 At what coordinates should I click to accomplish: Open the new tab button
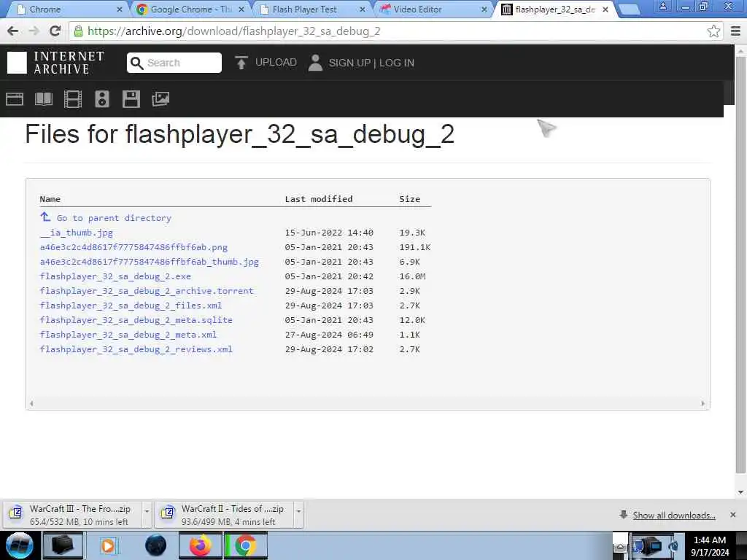(x=630, y=9)
